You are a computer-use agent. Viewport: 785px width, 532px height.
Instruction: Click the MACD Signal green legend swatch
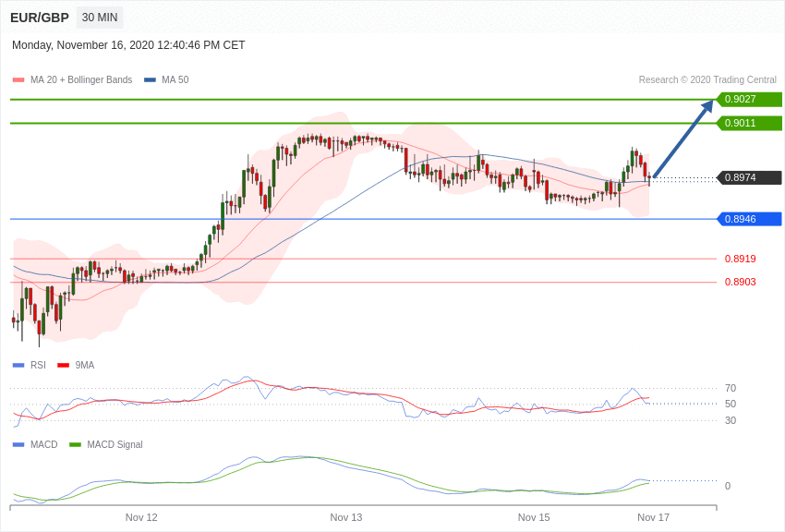(x=75, y=444)
